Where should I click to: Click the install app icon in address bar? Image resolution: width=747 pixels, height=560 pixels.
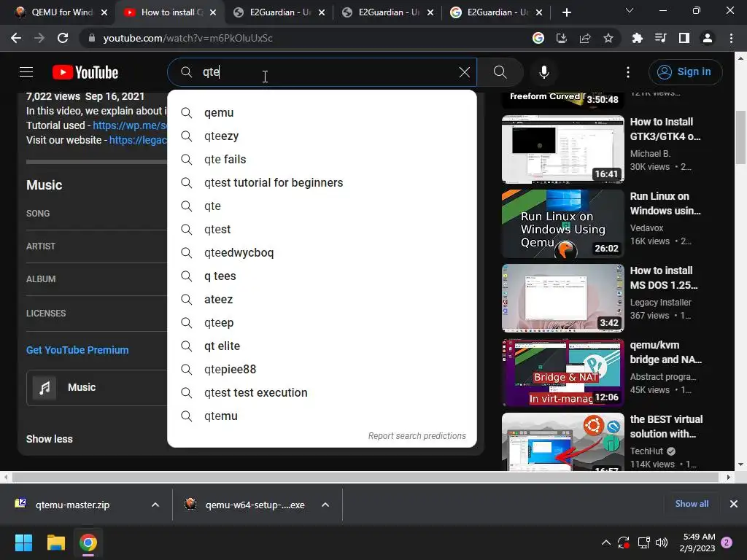pyautogui.click(x=562, y=38)
